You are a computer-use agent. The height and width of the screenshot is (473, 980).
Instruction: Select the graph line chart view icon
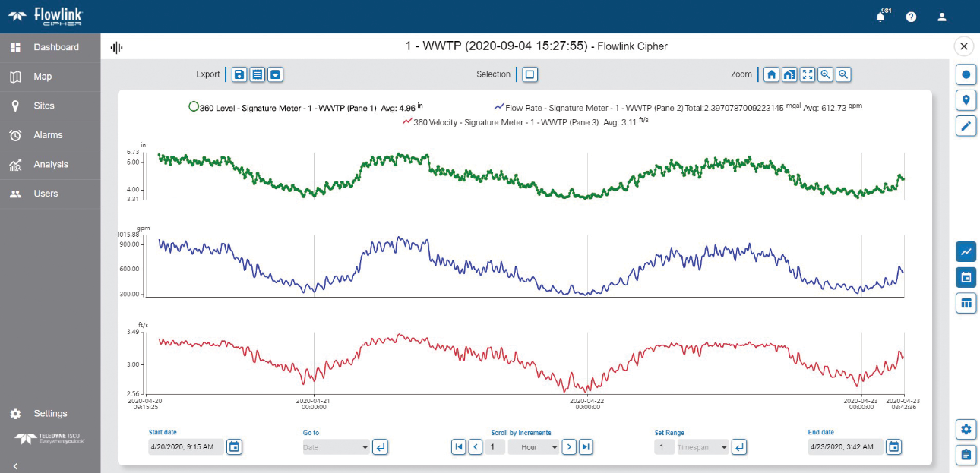[x=966, y=251]
